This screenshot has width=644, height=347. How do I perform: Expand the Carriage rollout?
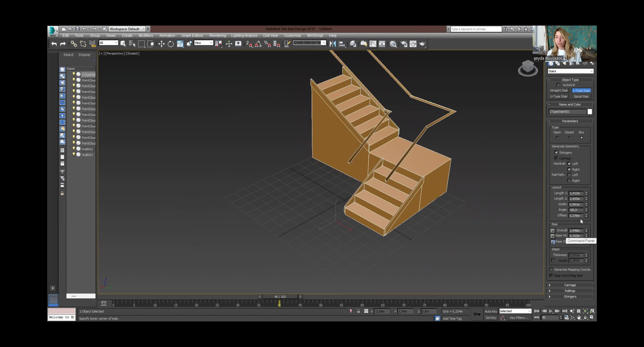point(570,285)
